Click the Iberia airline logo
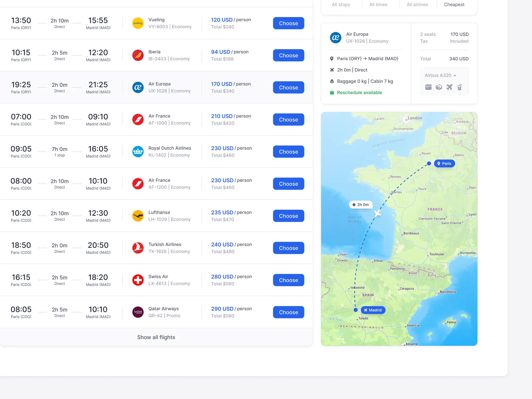The width and height of the screenshot is (532, 399). [x=138, y=55]
